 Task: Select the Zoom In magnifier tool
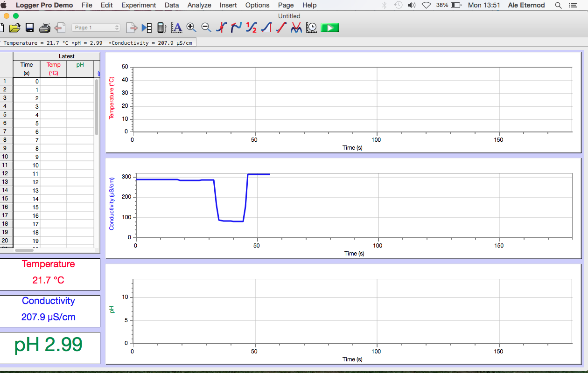coord(191,28)
